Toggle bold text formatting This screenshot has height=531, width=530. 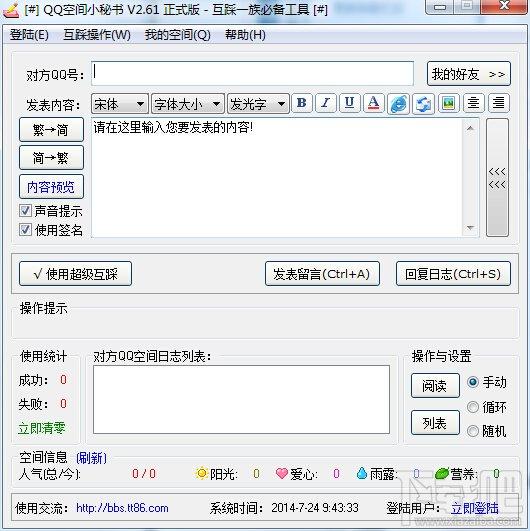[x=302, y=103]
